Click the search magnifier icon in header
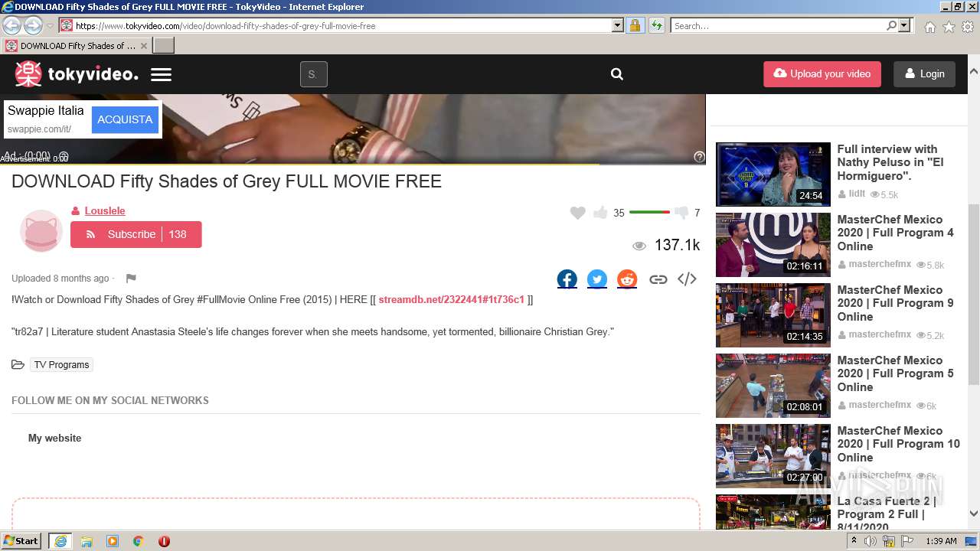980x551 pixels. click(617, 74)
